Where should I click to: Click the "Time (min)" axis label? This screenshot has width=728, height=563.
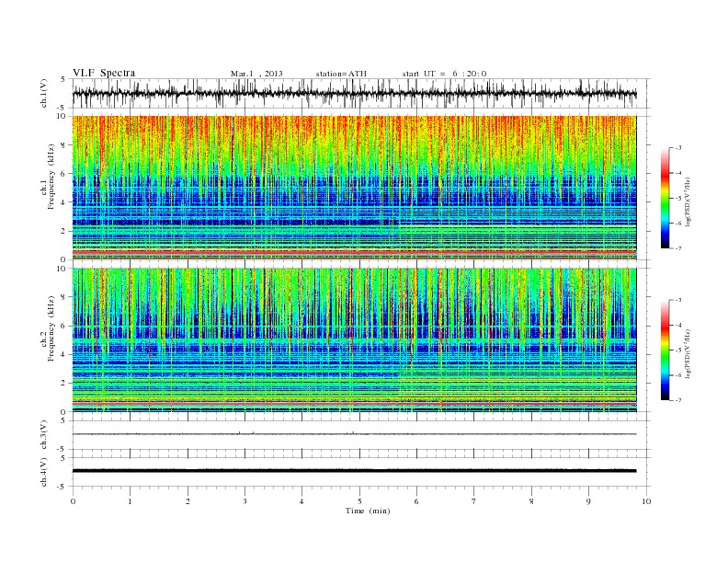(368, 511)
